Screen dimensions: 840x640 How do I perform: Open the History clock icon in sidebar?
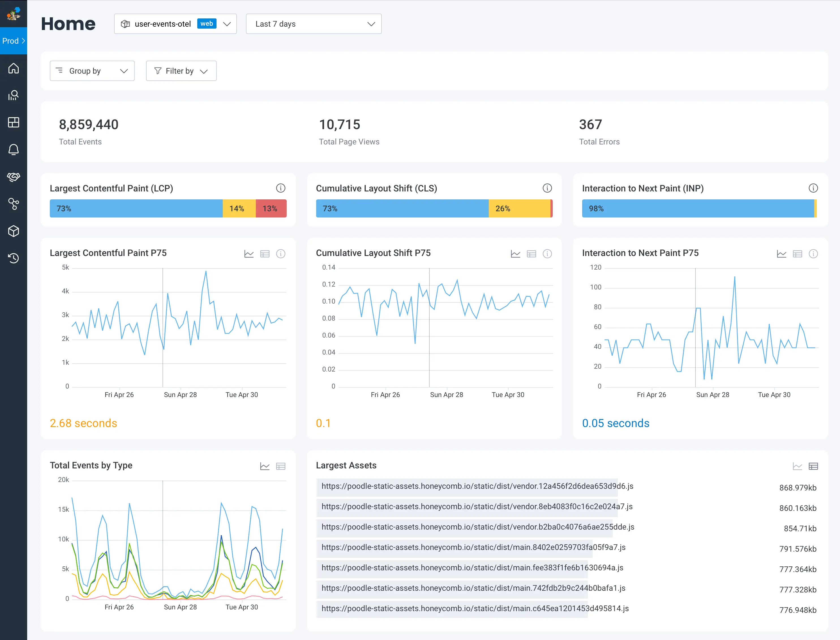click(x=13, y=258)
